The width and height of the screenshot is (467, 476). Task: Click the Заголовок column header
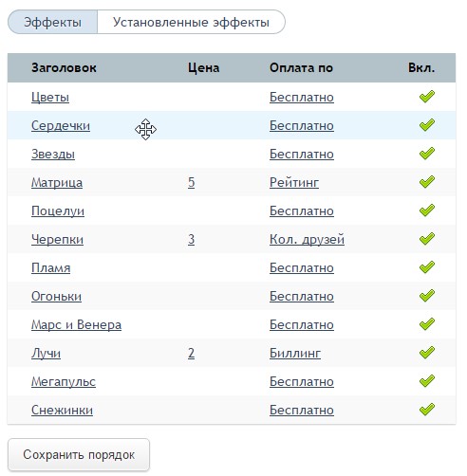[x=64, y=68]
